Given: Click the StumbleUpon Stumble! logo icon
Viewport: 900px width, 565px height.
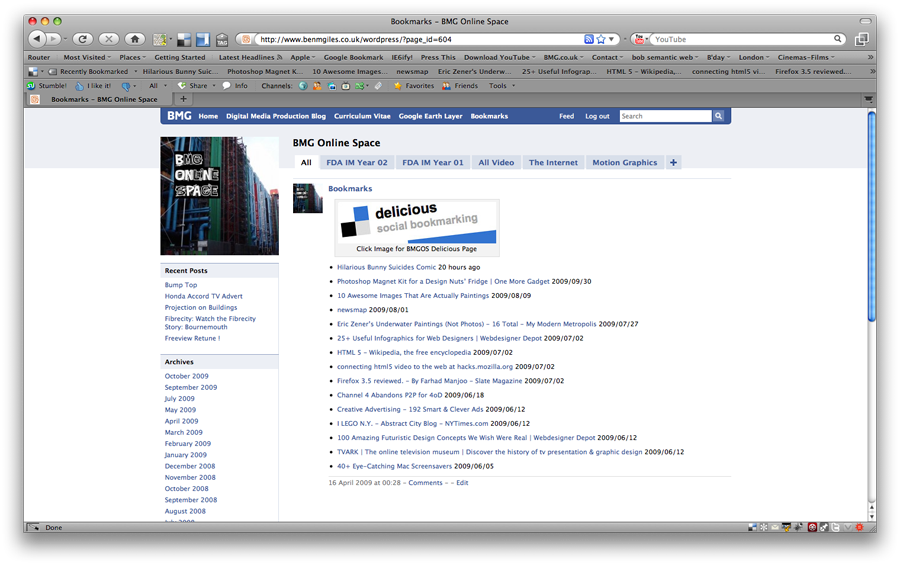Looking at the screenshot, I should [x=31, y=86].
